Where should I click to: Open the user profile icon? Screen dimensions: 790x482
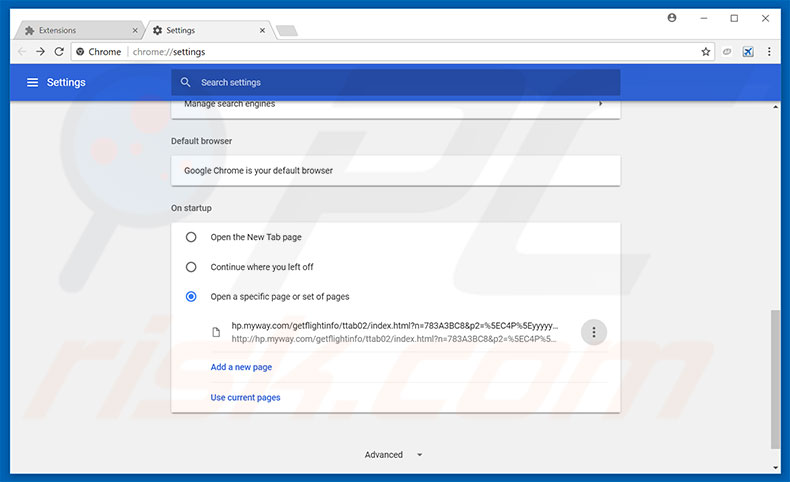(672, 18)
